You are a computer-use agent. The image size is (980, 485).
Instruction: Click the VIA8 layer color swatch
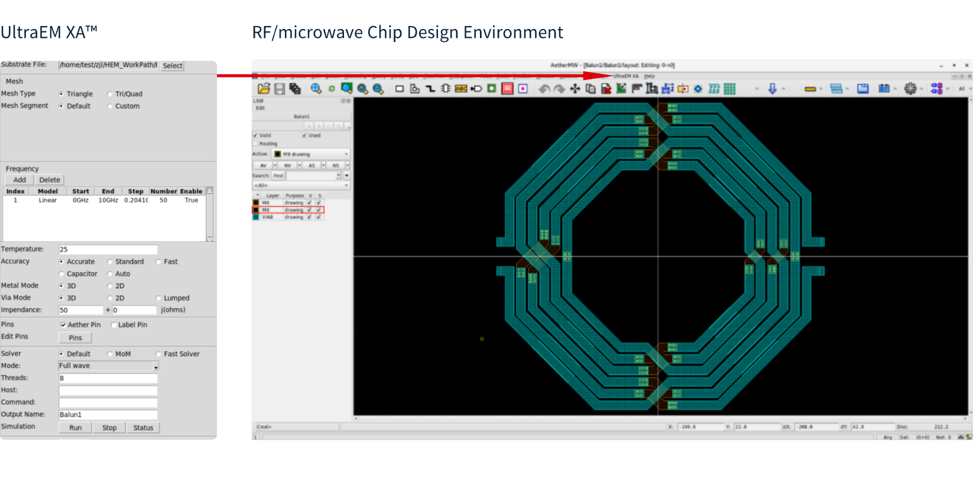256,217
